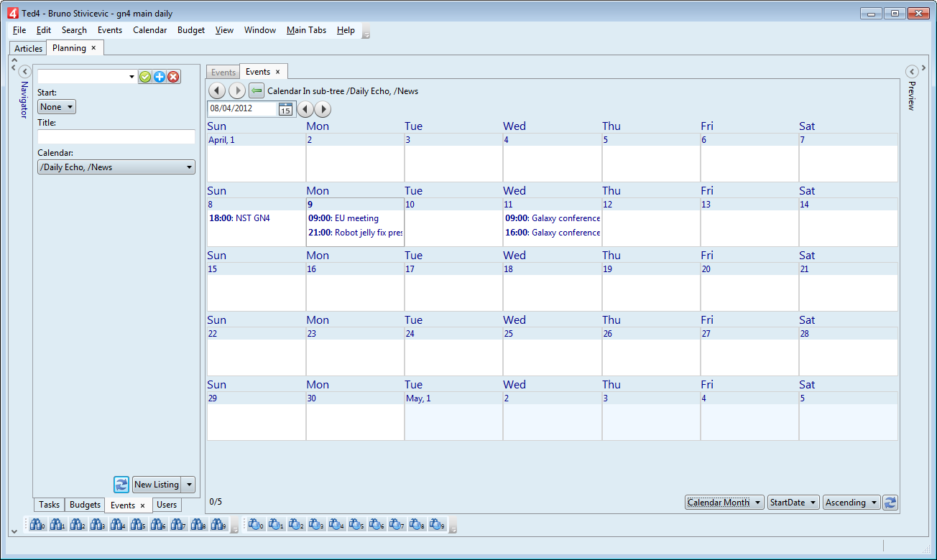The image size is (937, 560).
Task: Click globe-binoculars shortcut icon numbered 0
Action: click(x=255, y=526)
